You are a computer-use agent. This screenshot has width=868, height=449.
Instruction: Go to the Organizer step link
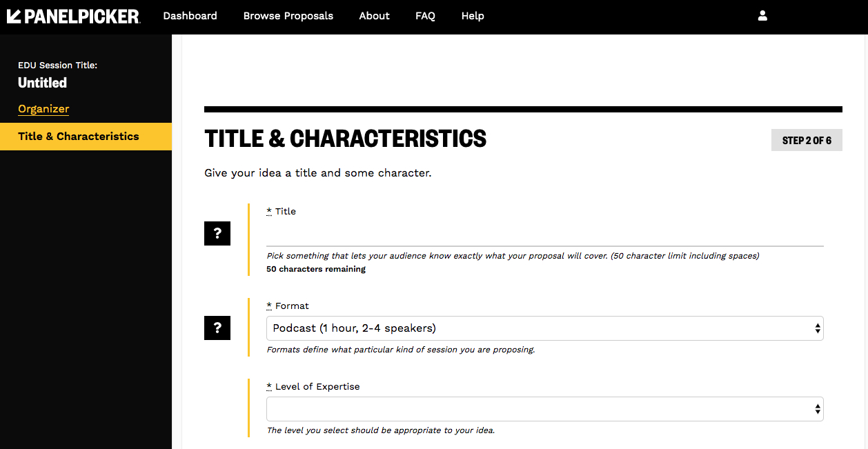pyautogui.click(x=43, y=109)
